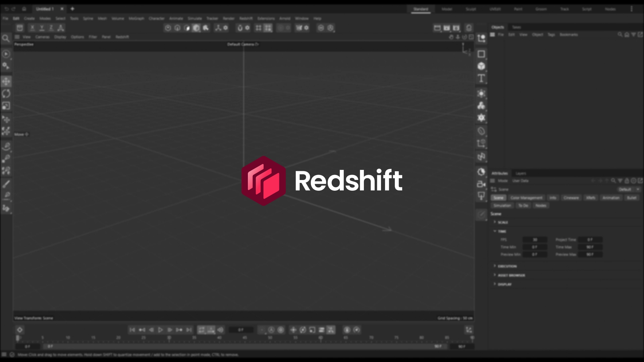644x362 pixels.
Task: Click the timeline ruler at frame 30
Action: coord(169,338)
